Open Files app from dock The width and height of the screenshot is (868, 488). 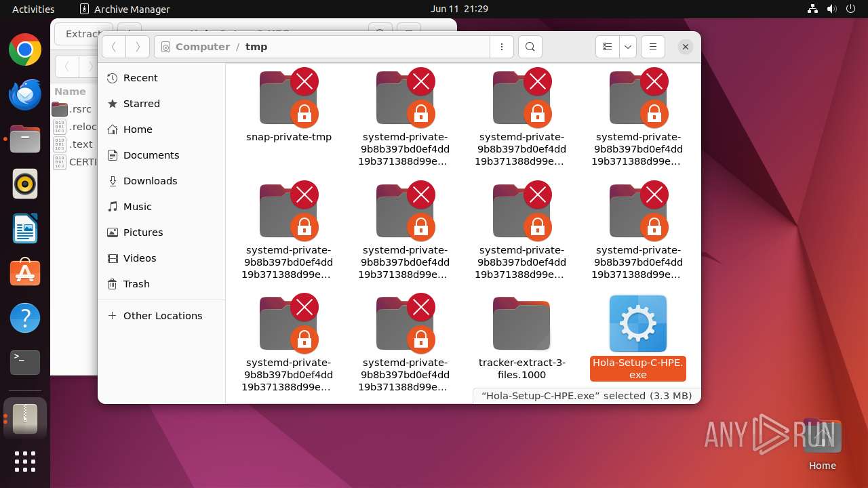click(x=25, y=139)
